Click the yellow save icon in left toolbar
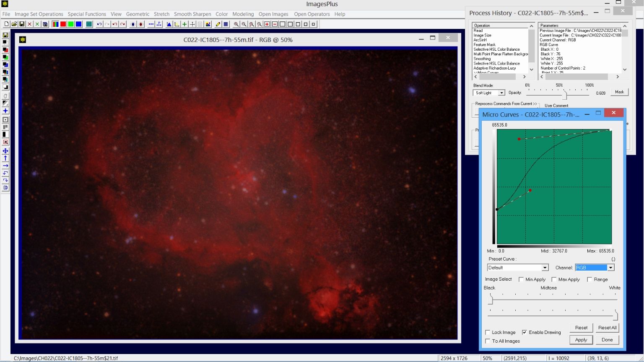Screen dimensions: 644x362 coord(5,35)
